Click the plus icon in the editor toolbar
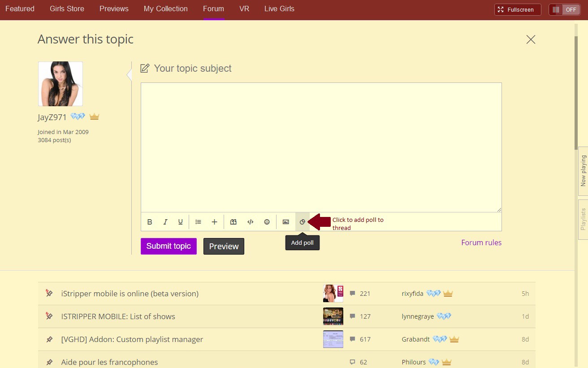588x368 pixels. 214,222
